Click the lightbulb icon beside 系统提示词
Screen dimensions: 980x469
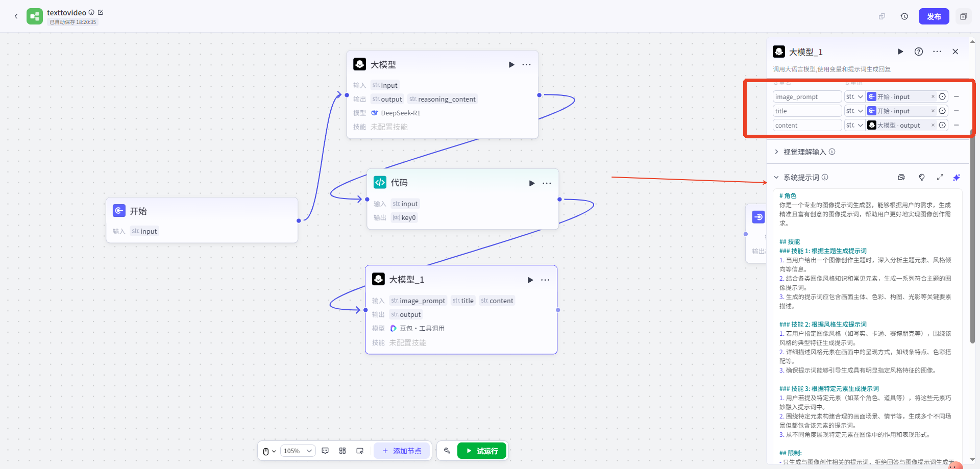tap(922, 177)
